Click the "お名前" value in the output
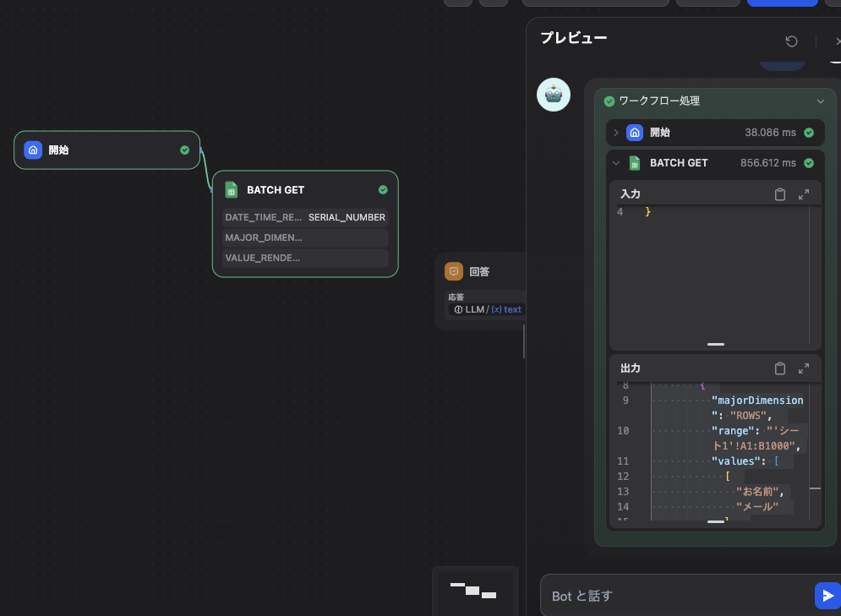Image resolution: width=841 pixels, height=616 pixels. [x=756, y=492]
